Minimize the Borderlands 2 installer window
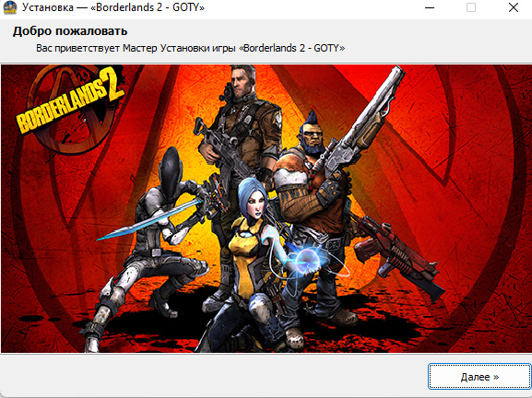 (x=430, y=7)
